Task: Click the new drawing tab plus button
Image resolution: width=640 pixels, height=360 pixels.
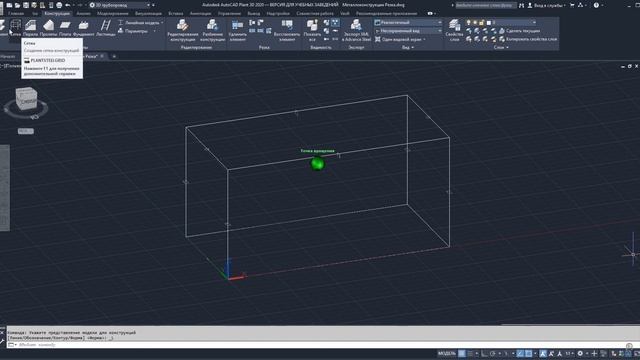Action: click(114, 56)
